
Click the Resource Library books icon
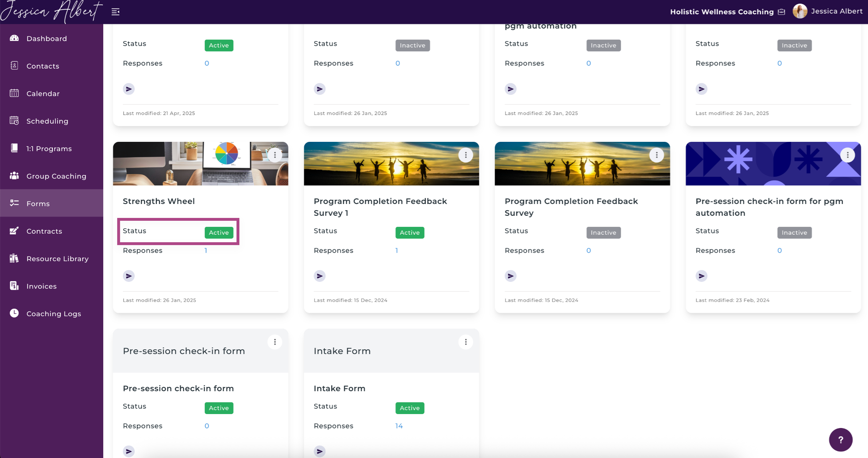[x=14, y=258]
